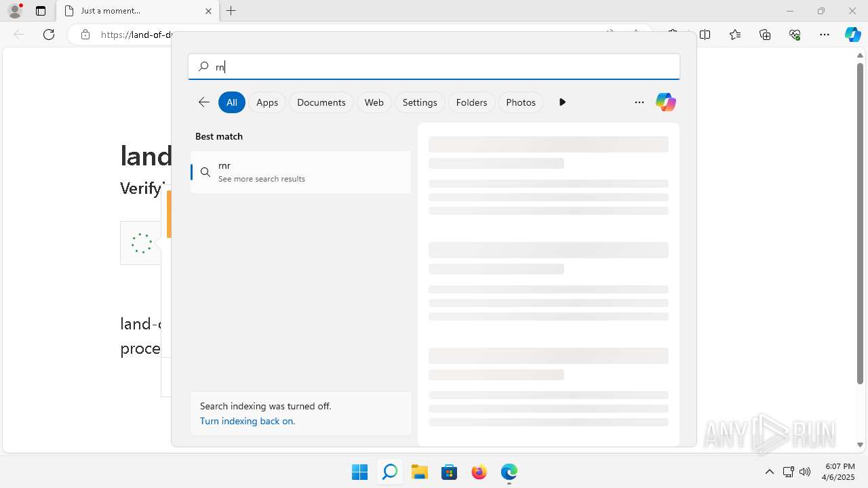Open Copilot sidebar in Edge toolbar
Image resolution: width=868 pixels, height=488 pixels.
coord(852,35)
